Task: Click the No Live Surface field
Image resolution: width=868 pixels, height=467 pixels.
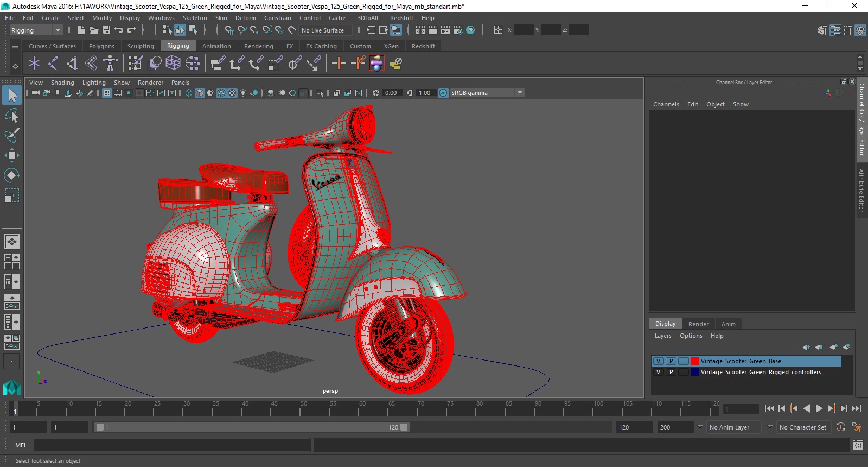Action: pos(325,30)
